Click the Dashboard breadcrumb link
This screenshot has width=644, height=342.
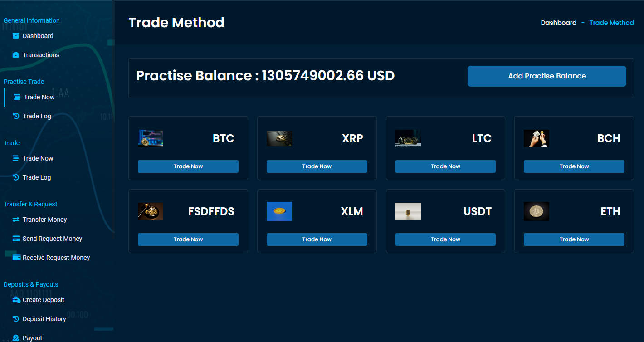559,23
